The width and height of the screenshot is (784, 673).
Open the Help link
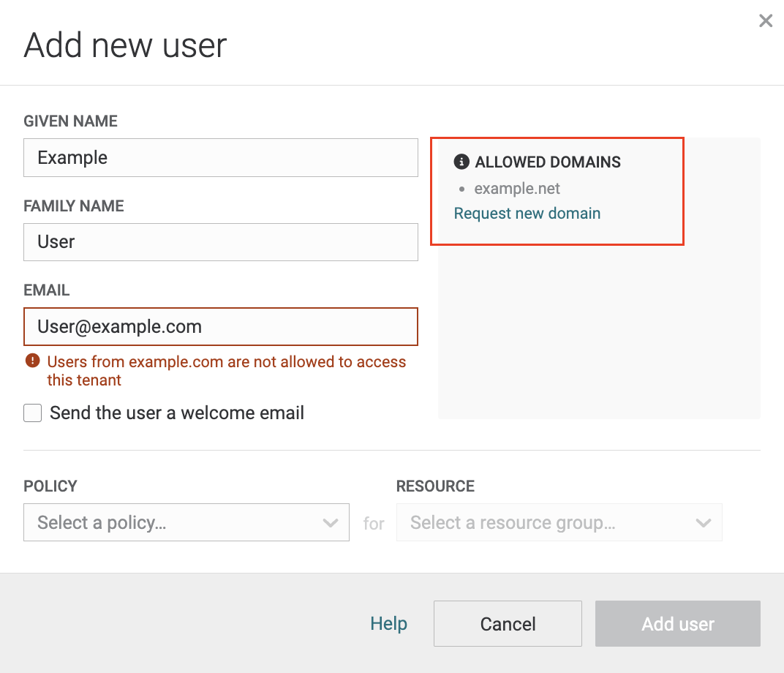point(388,624)
